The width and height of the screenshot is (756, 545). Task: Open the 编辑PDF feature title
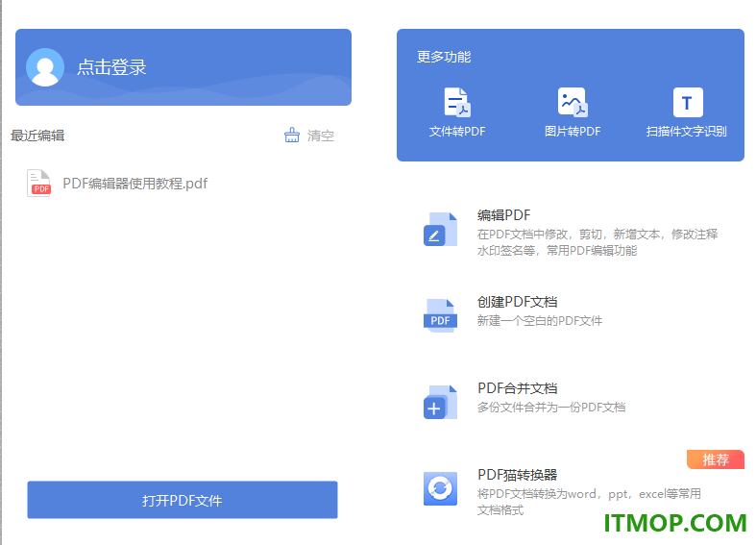[x=503, y=215]
